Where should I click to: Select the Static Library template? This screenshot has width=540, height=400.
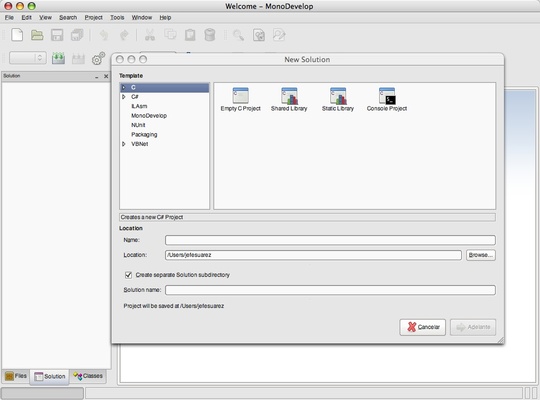click(338, 100)
